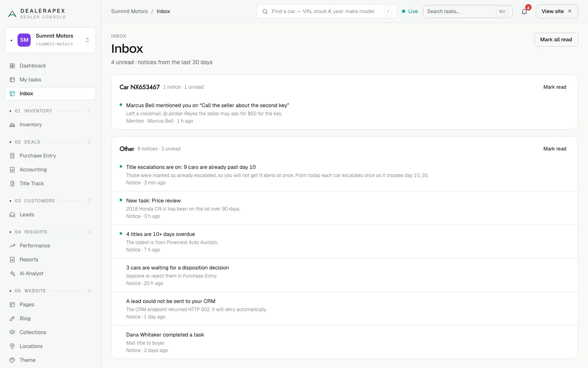Open the Summit Motors dealership switcher
Image resolution: width=588 pixels, height=368 pixels.
pyautogui.click(x=50, y=40)
